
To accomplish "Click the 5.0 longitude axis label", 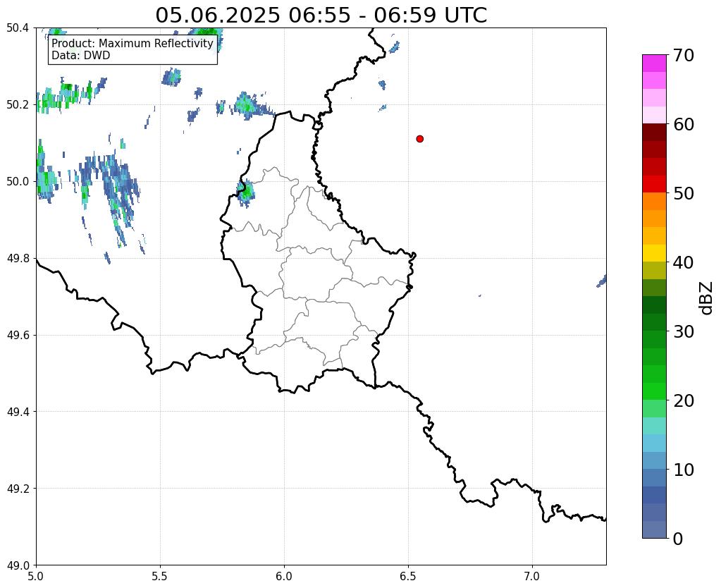I will tap(36, 576).
